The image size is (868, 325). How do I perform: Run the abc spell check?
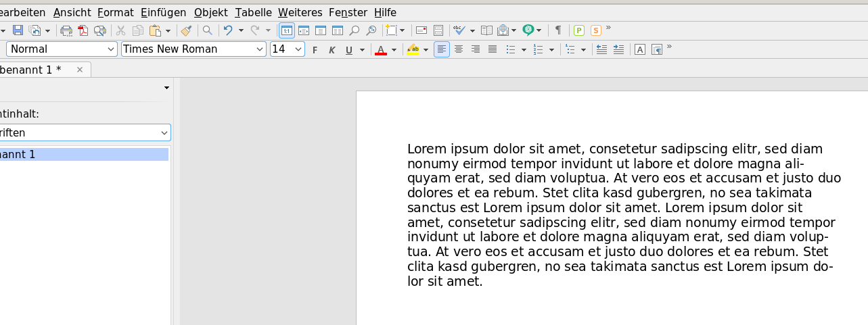pos(460,30)
